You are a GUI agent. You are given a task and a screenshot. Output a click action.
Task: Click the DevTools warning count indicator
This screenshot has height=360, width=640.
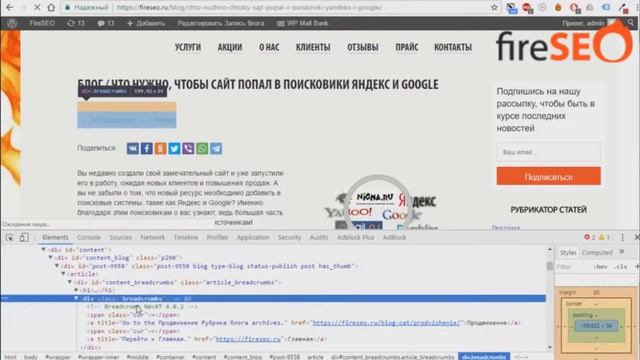604,237
